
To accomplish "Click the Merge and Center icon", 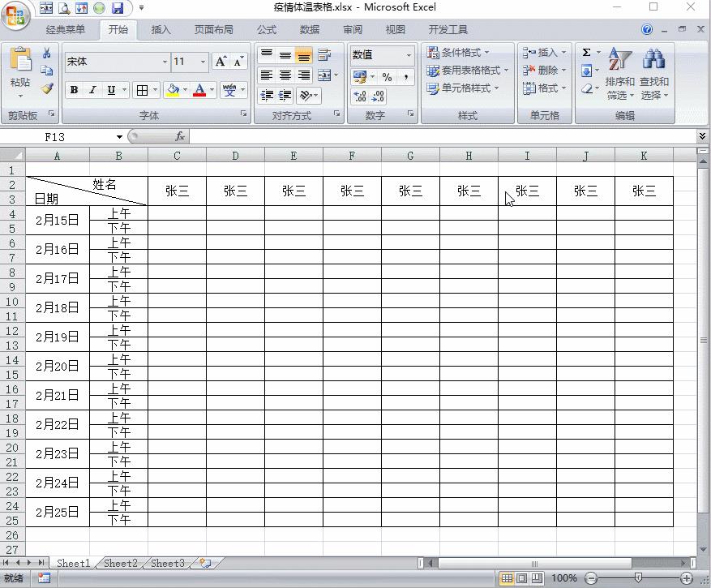I will (x=324, y=75).
